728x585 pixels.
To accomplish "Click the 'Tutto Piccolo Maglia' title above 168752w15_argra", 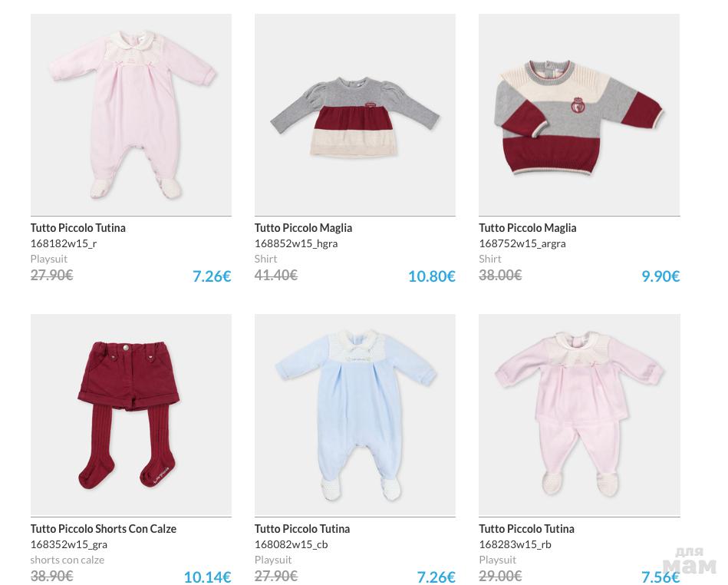I will pos(527,228).
